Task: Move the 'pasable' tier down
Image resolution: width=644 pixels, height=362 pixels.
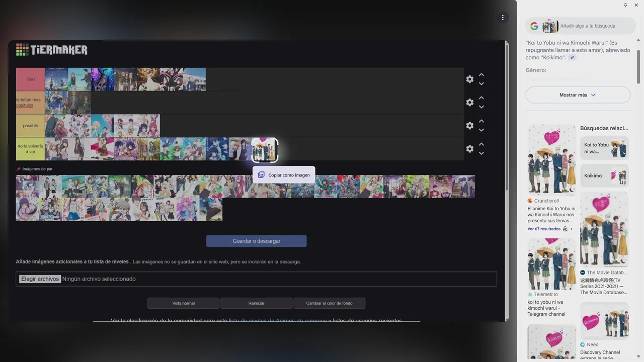Action: click(481, 130)
